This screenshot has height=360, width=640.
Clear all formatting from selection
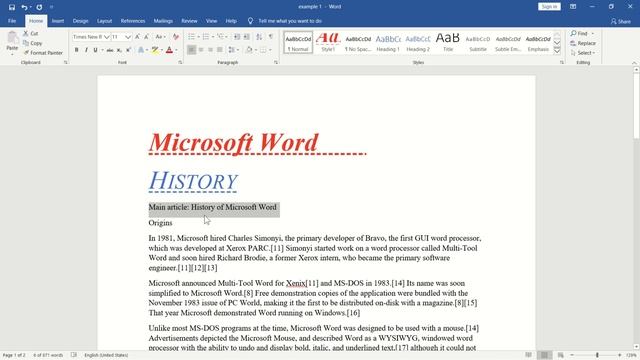click(x=176, y=37)
